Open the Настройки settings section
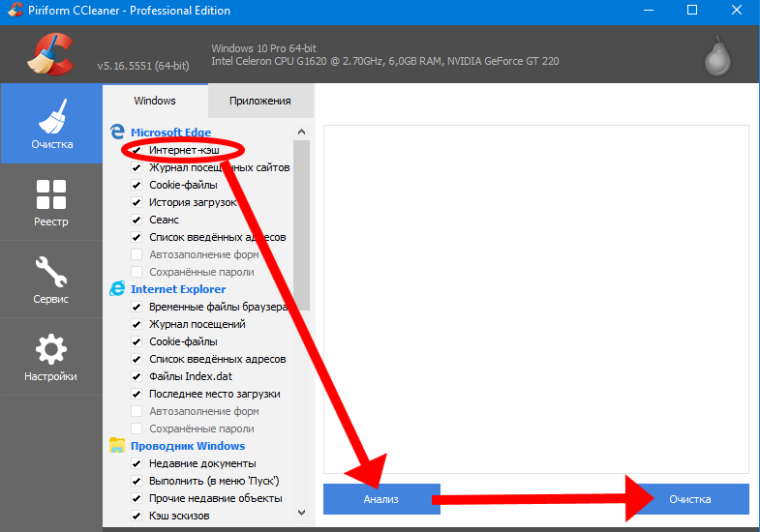The image size is (760, 532). [x=51, y=357]
